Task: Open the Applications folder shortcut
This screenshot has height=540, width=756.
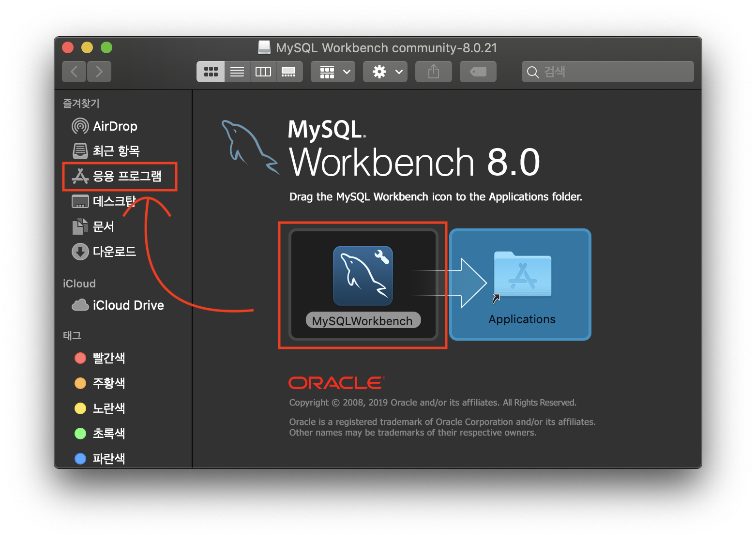Action: [x=522, y=275]
